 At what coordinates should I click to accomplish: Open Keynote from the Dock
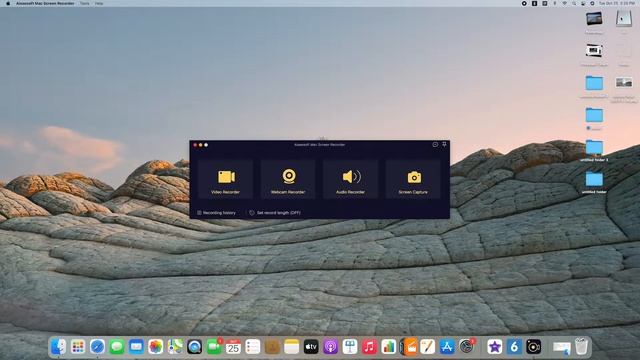click(x=350, y=347)
